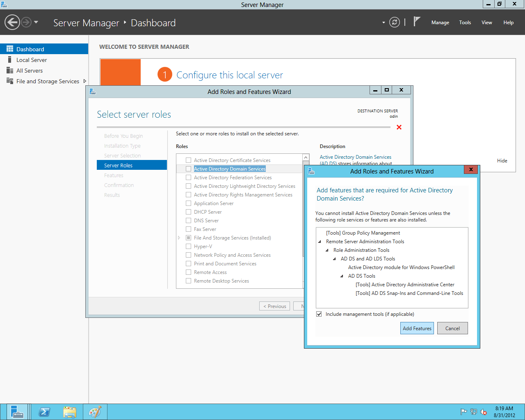The width and height of the screenshot is (525, 420).
Task: Launch Windows PowerShell from the taskbar
Action: tap(44, 411)
